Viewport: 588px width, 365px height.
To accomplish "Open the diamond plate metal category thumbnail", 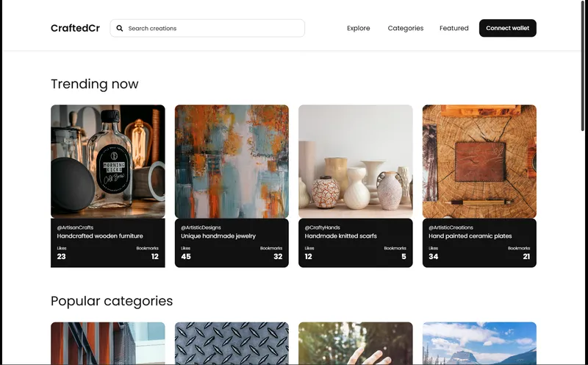I will coord(232,343).
